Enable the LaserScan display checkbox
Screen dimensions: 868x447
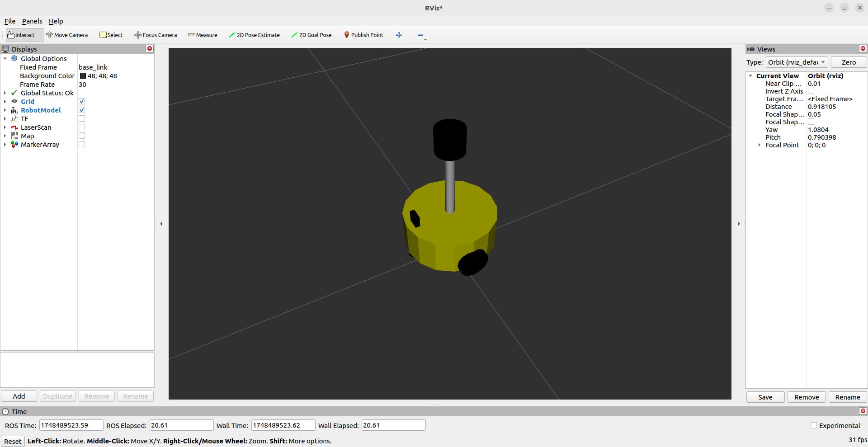(x=82, y=127)
